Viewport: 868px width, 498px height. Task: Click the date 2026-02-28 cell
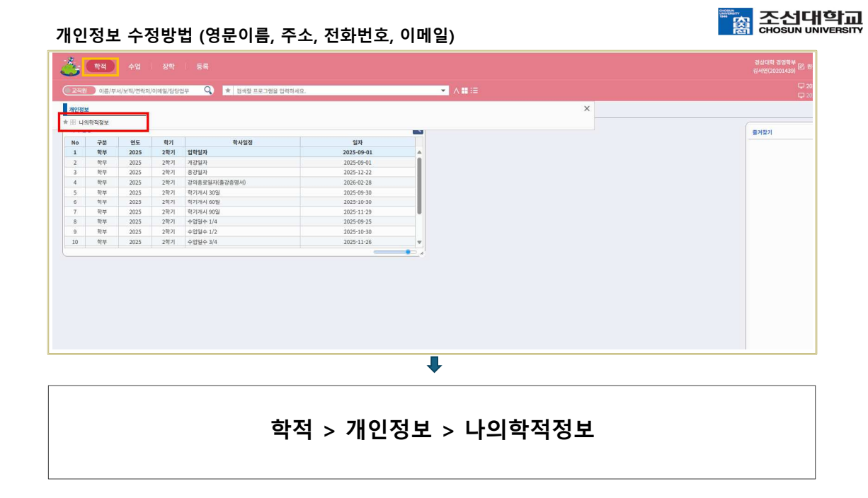(357, 182)
